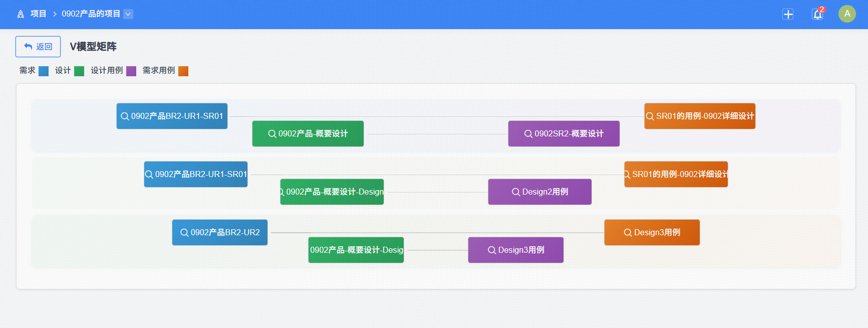Click magnifier icon on green 0902产品-概要设计 node
Image resolution: width=868 pixels, height=328 pixels.
272,134
